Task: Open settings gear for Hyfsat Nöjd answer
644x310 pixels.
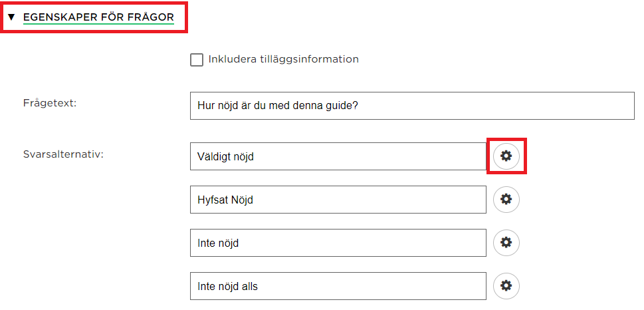Action: (506, 200)
